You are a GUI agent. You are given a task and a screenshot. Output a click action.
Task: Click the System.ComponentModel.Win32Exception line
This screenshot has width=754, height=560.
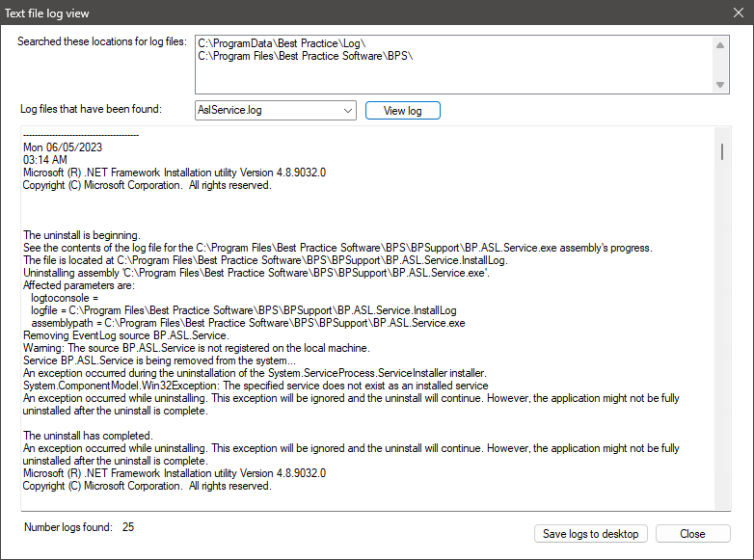pos(256,385)
